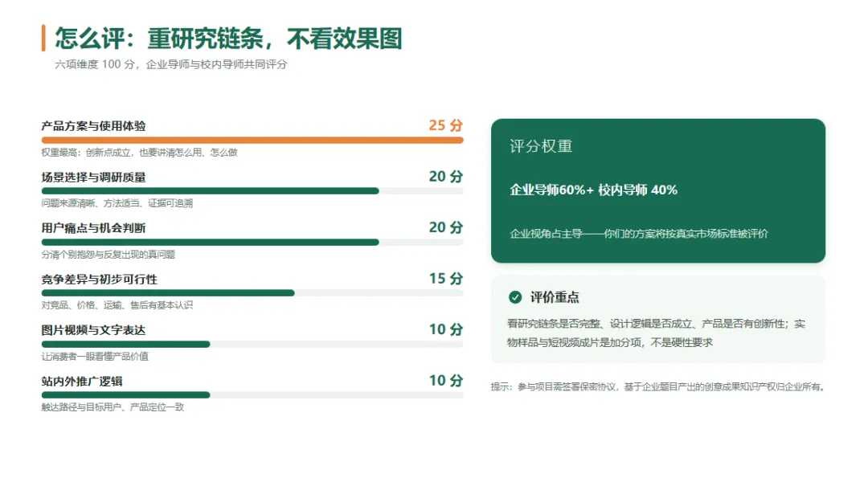Click the orange progress bar for 产品方案与使用体验
This screenshot has width=868, height=486.
[x=252, y=140]
